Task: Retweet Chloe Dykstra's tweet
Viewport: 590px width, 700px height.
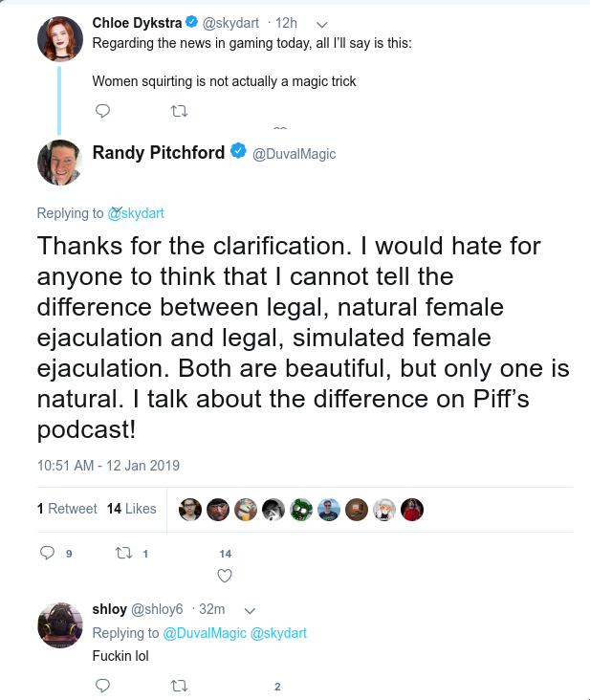Action: 179,111
